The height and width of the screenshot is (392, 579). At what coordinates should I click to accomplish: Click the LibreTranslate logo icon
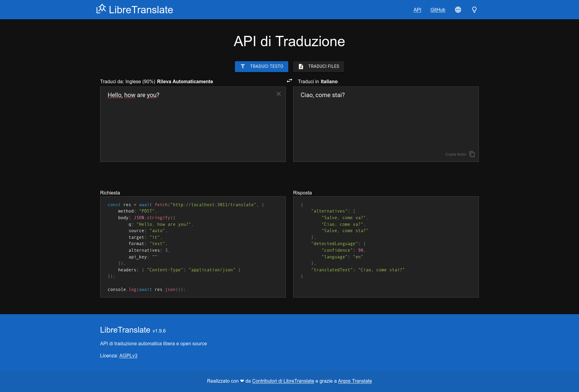(x=101, y=9)
